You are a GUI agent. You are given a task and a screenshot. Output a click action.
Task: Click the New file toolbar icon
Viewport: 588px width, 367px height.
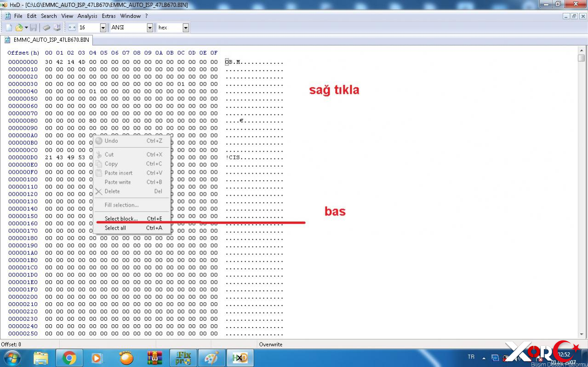click(x=9, y=28)
